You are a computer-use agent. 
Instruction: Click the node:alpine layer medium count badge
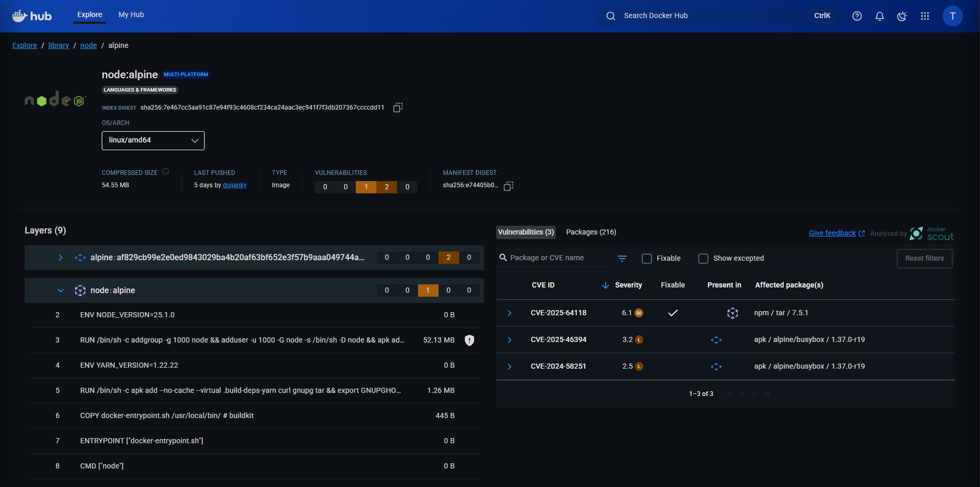(428, 290)
